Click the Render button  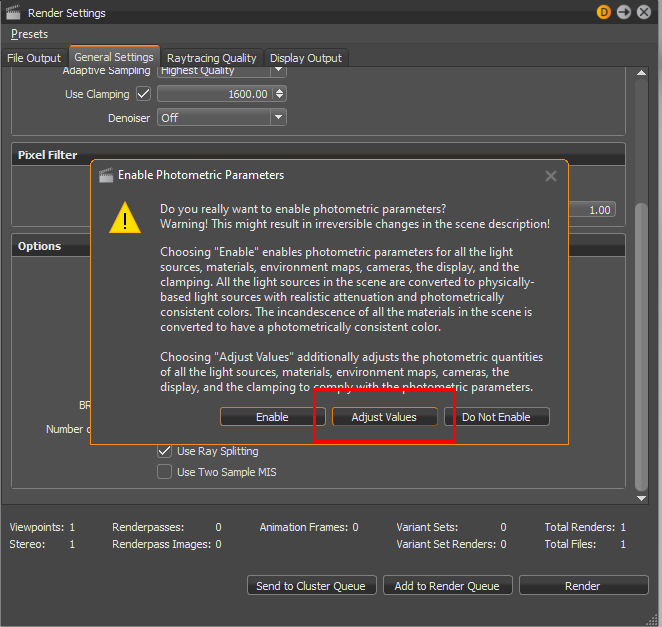[583, 586]
